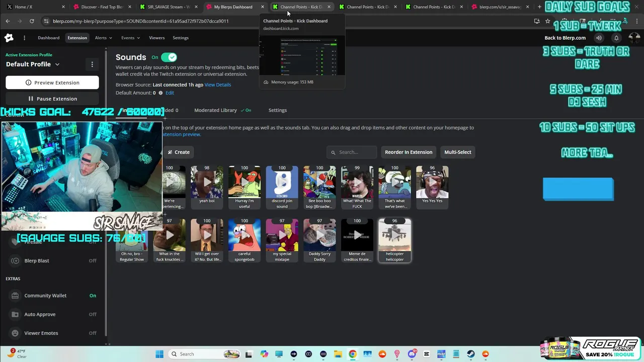Switch to Discover - Find Top Blerps tab
644x362 pixels.
point(102,7)
